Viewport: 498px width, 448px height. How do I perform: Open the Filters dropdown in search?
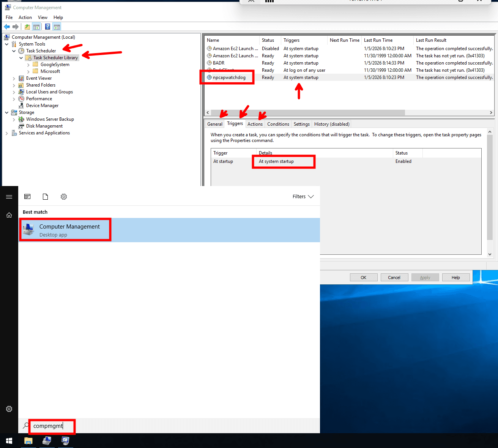click(303, 197)
